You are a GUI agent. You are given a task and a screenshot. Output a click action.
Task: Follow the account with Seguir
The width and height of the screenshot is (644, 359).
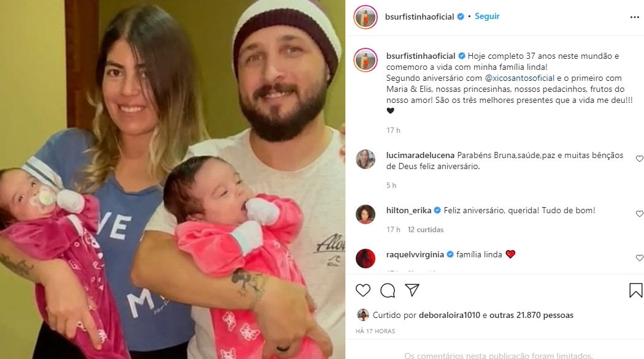[x=487, y=17]
